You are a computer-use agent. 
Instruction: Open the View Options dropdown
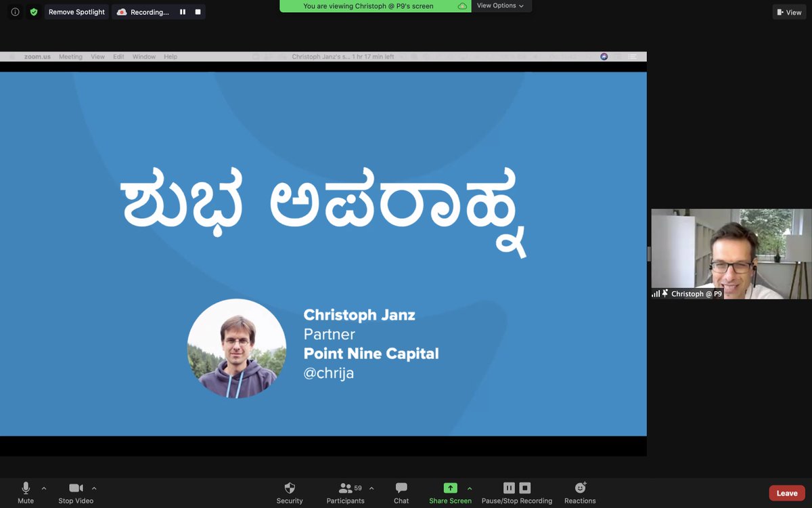(501, 5)
